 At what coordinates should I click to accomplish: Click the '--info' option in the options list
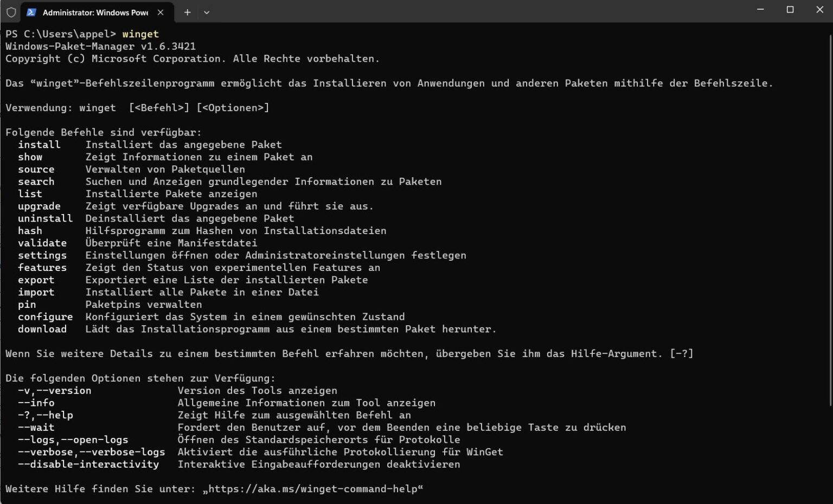36,403
